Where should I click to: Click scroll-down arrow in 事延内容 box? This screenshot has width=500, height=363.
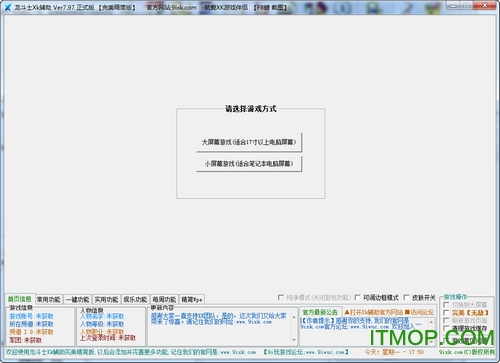coord(294,340)
